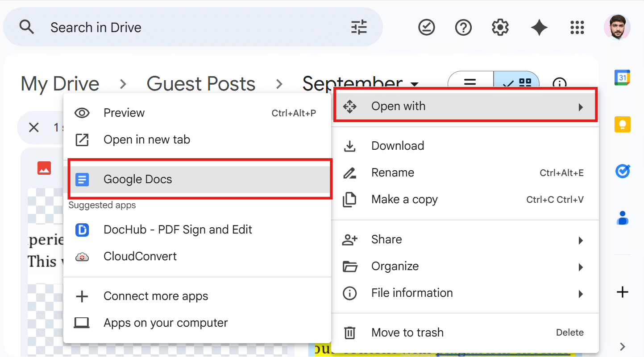
Task: Choose Download from context menu
Action: pyautogui.click(x=465, y=146)
